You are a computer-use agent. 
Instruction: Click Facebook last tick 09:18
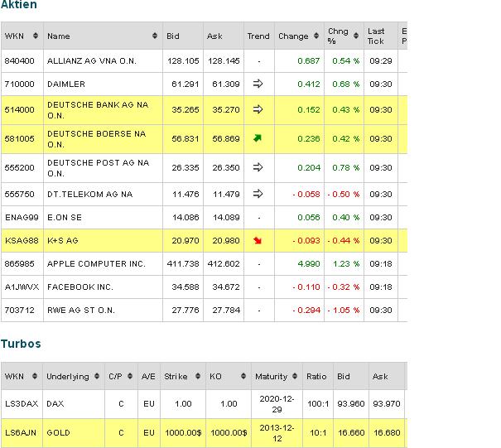coord(381,287)
